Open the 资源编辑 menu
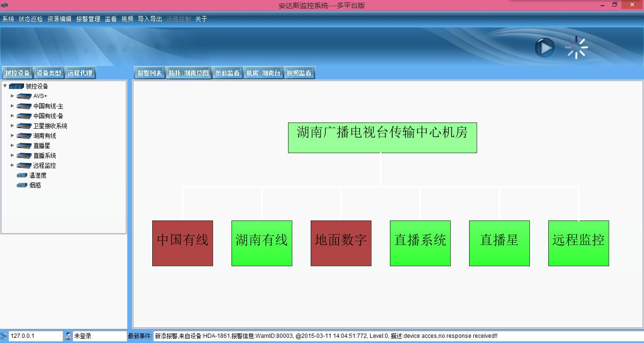This screenshot has width=644, height=343. click(x=59, y=19)
